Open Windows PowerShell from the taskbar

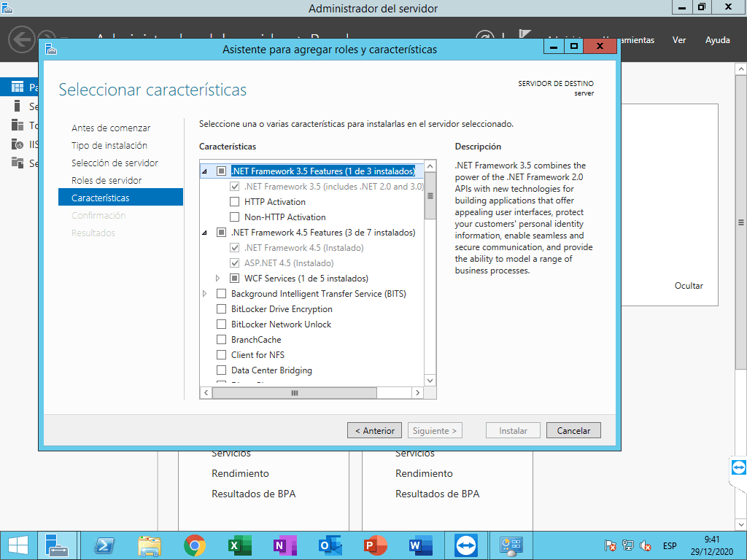pyautogui.click(x=104, y=545)
